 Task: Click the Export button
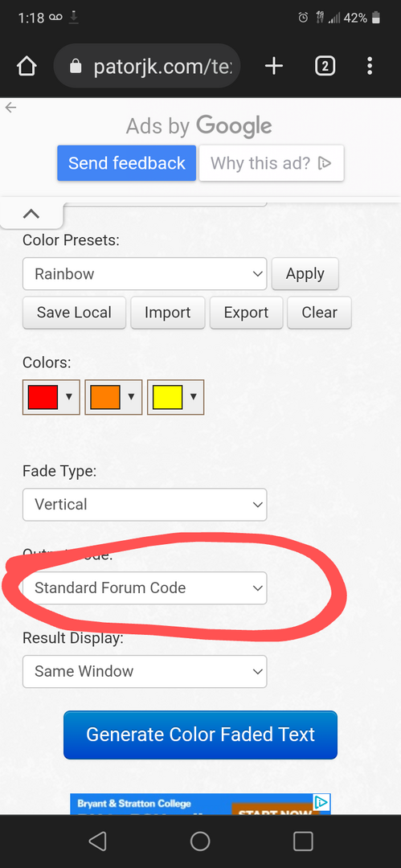point(247,312)
